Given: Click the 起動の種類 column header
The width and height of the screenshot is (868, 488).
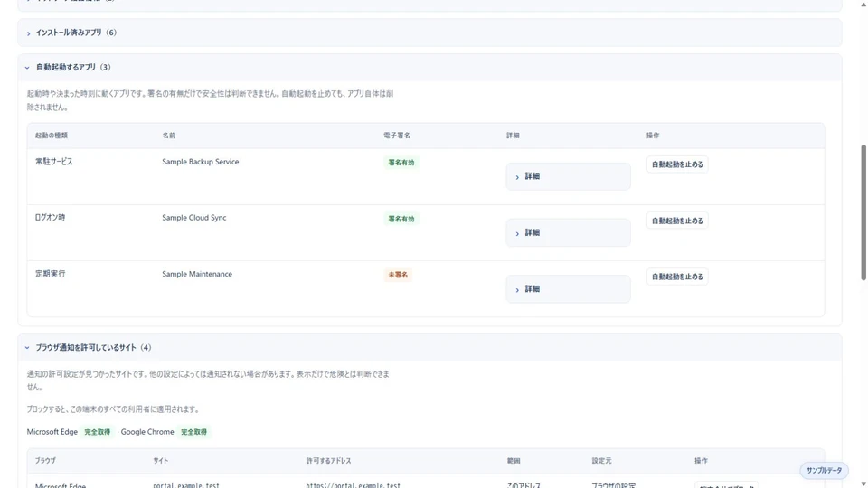Looking at the screenshot, I should 52,136.
